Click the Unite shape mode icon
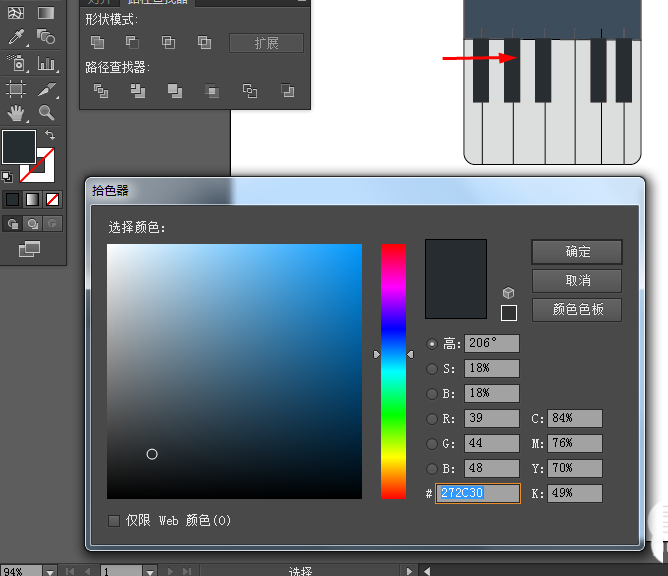Viewport: 668px width, 576px height. coord(98,42)
